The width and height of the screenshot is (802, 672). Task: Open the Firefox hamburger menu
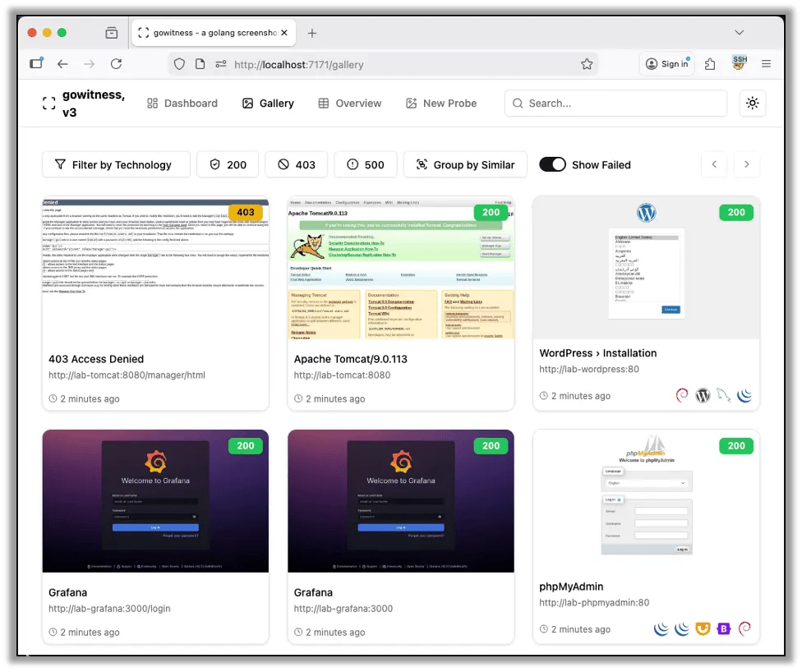coord(766,64)
